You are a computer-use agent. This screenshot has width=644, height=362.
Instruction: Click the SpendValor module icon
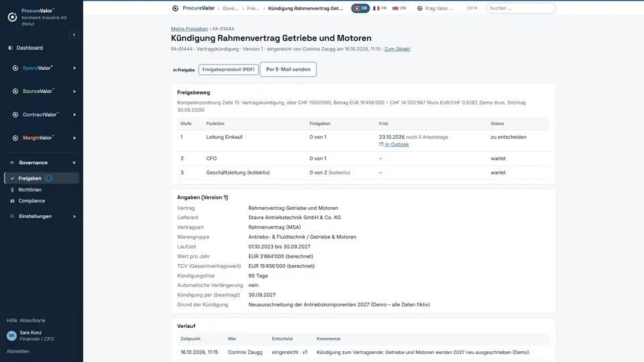[15, 68]
